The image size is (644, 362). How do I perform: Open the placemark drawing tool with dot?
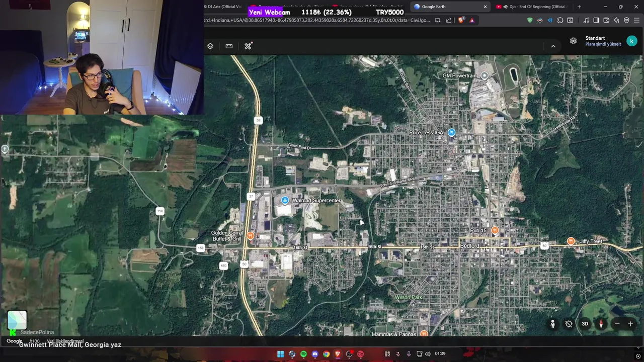248,46
